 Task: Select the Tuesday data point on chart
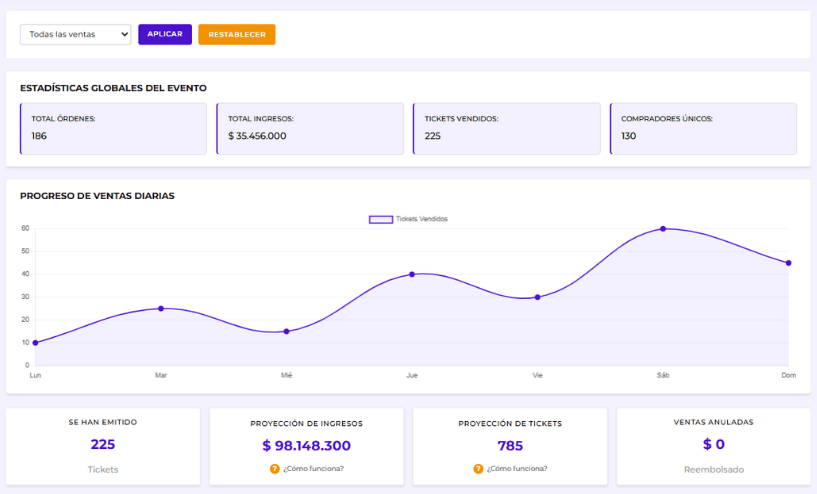[x=161, y=308]
